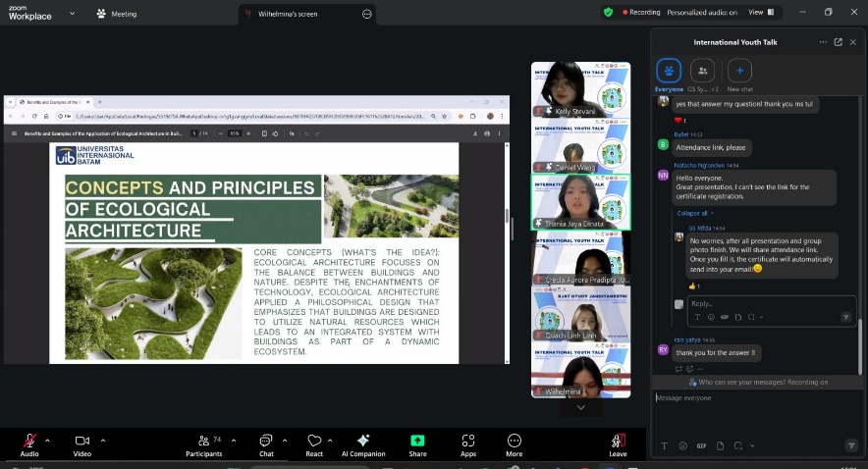Click the New chat plus icon
This screenshot has height=469, width=868.
(739, 71)
